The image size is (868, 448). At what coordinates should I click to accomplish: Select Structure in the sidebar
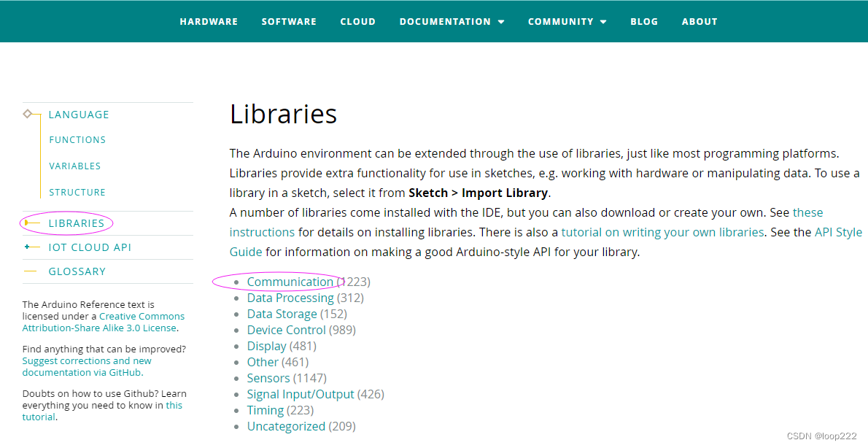pos(77,192)
